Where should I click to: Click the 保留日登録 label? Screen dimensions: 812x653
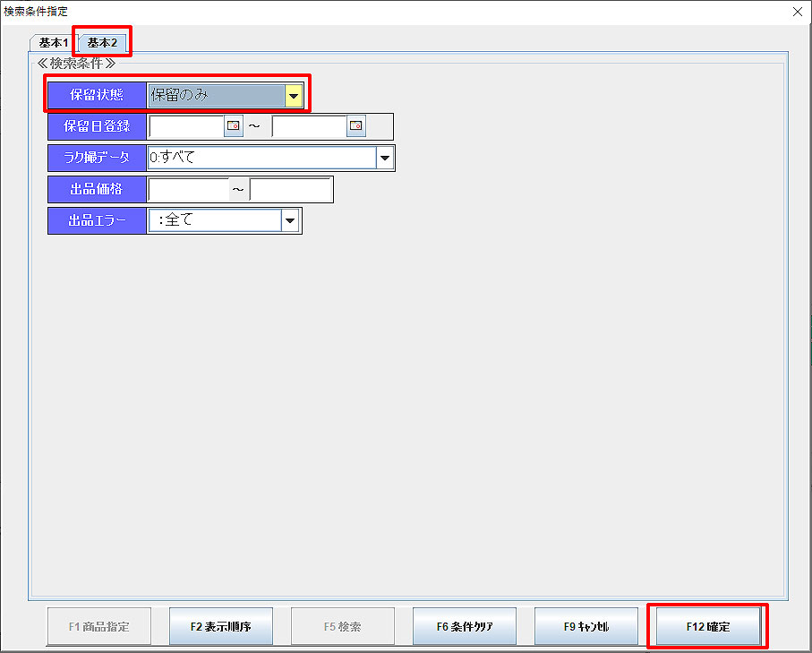97,126
